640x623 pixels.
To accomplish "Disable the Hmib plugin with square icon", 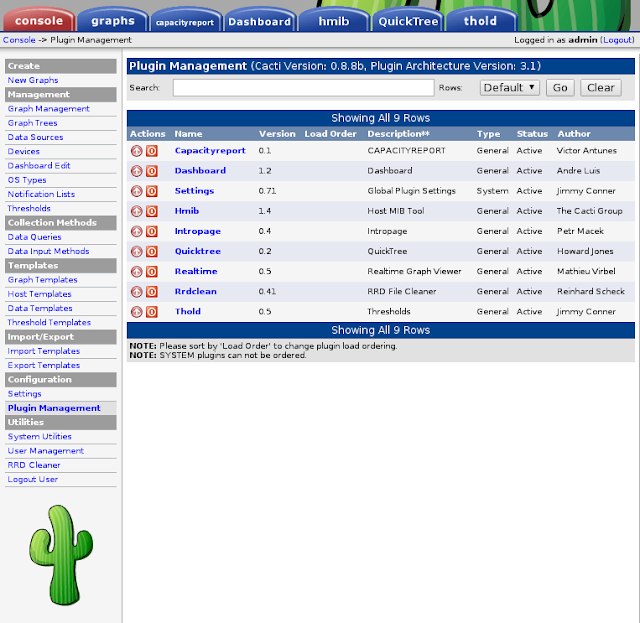I will point(152,211).
